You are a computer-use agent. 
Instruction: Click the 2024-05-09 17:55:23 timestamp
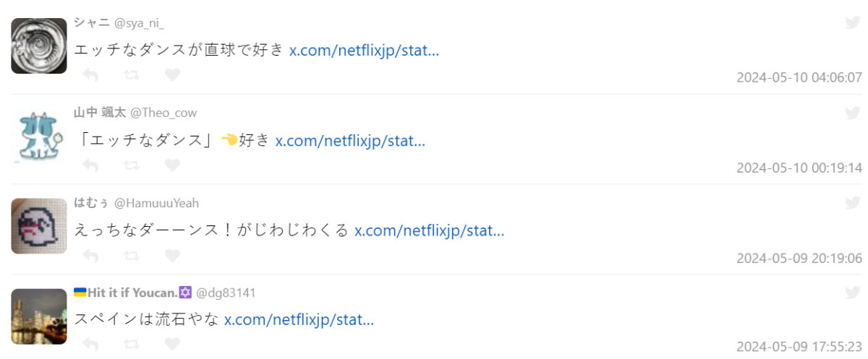coord(799,347)
